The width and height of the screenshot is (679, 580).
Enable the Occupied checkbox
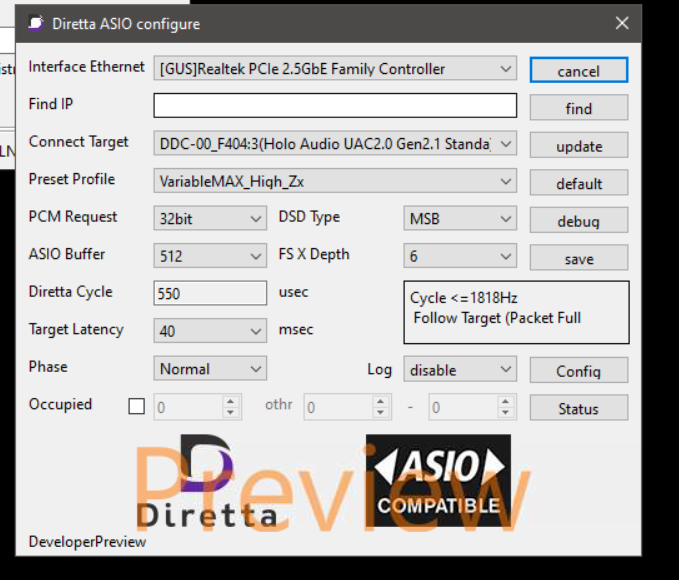pos(137,407)
